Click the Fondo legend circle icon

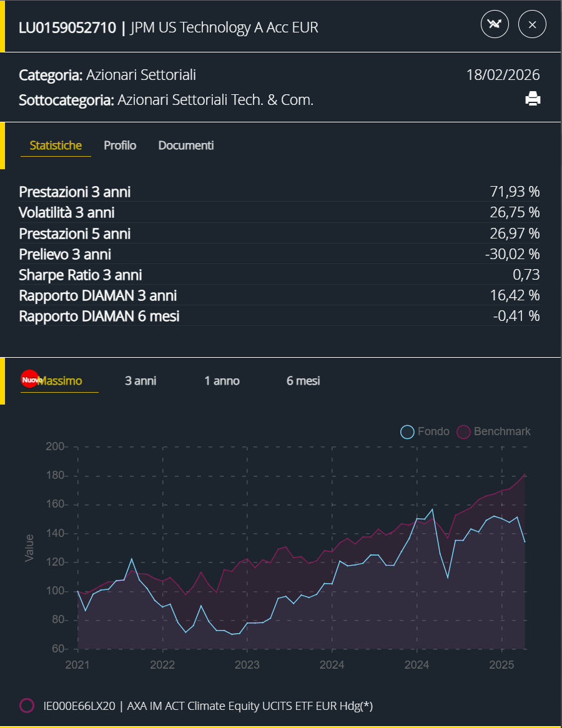point(408,431)
